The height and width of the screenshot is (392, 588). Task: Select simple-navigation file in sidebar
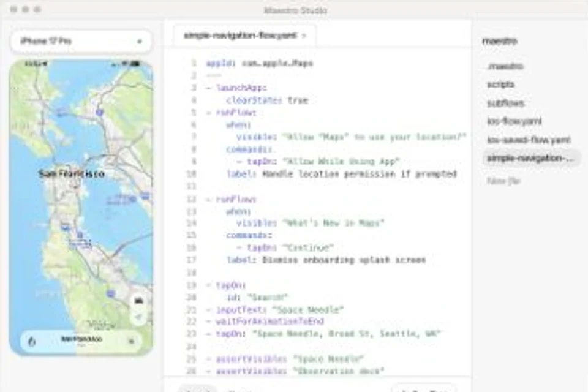(x=530, y=158)
